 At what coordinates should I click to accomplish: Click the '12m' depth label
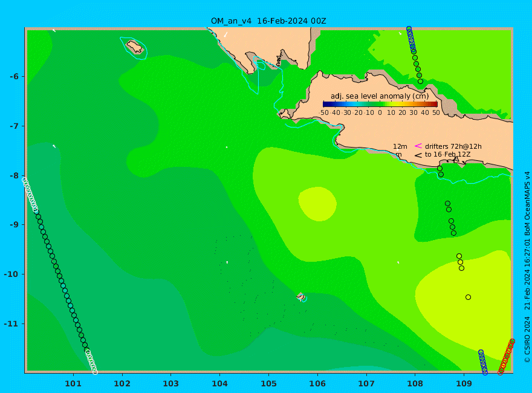[400, 146]
